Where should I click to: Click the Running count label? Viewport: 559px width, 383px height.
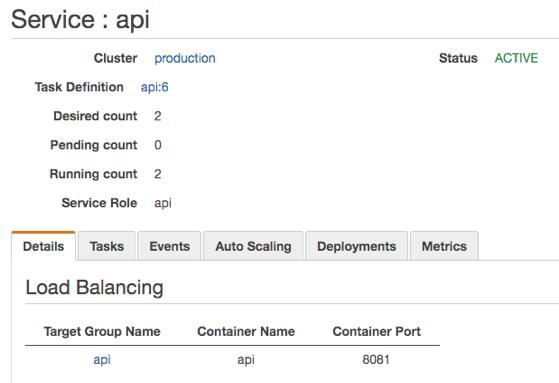tap(93, 174)
